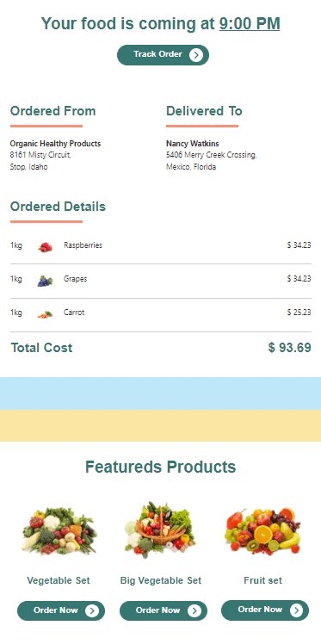Click the Fruit set title text
Viewport: 321px width, 644px height.
tap(263, 580)
